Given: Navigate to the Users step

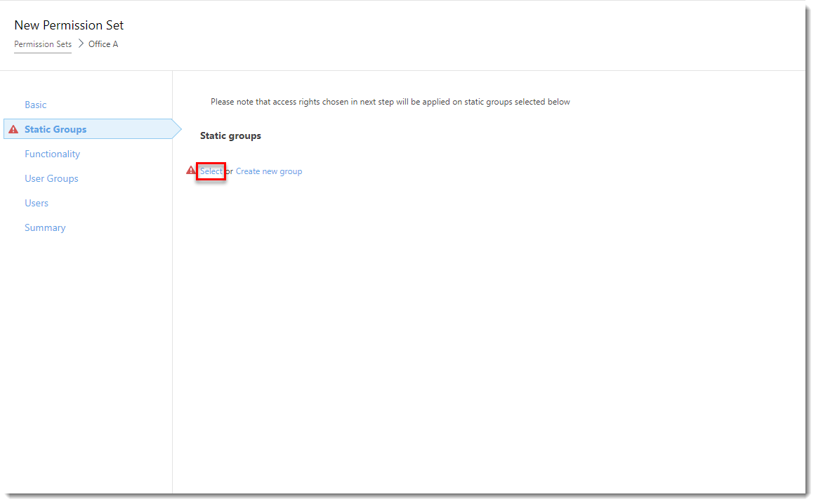Looking at the screenshot, I should click(x=37, y=203).
